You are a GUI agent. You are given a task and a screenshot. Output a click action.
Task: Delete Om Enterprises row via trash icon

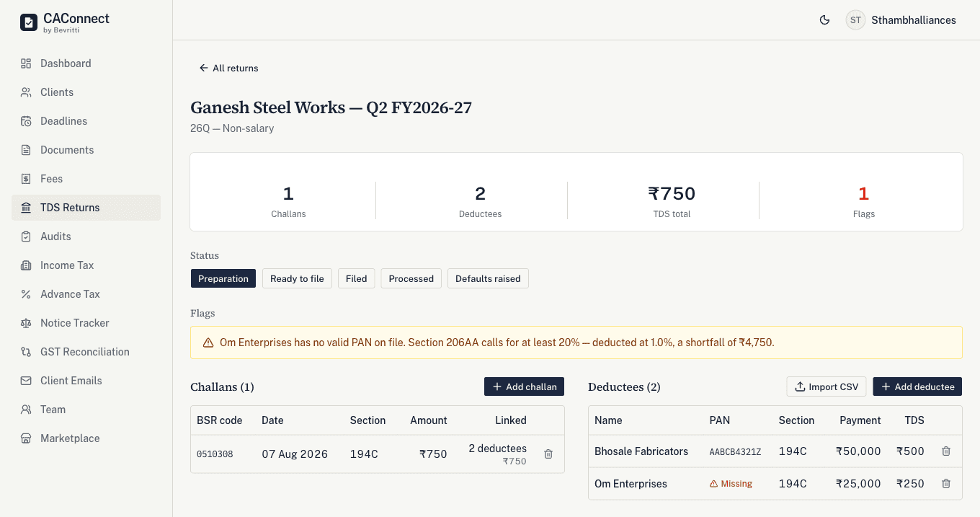(946, 484)
